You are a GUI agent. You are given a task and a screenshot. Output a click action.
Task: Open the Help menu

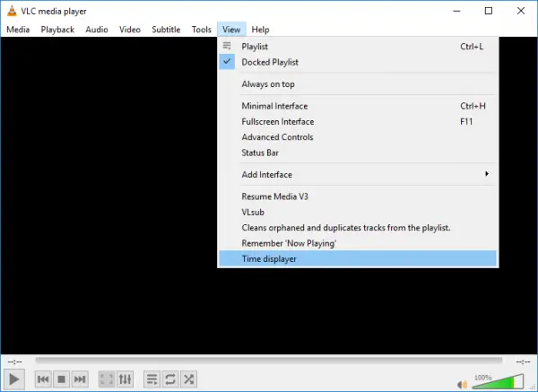pos(260,30)
